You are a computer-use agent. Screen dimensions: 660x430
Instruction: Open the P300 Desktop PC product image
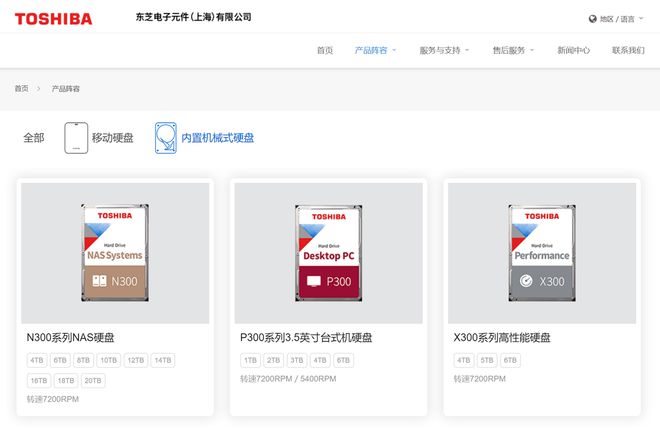pos(328,253)
